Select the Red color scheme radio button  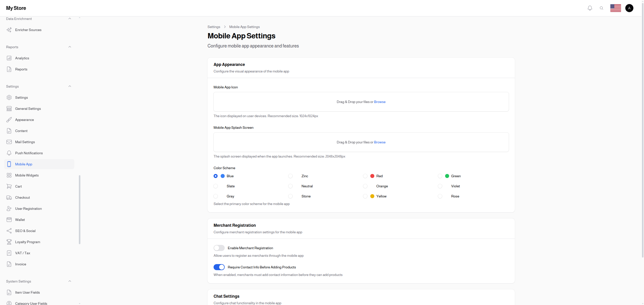(x=365, y=176)
